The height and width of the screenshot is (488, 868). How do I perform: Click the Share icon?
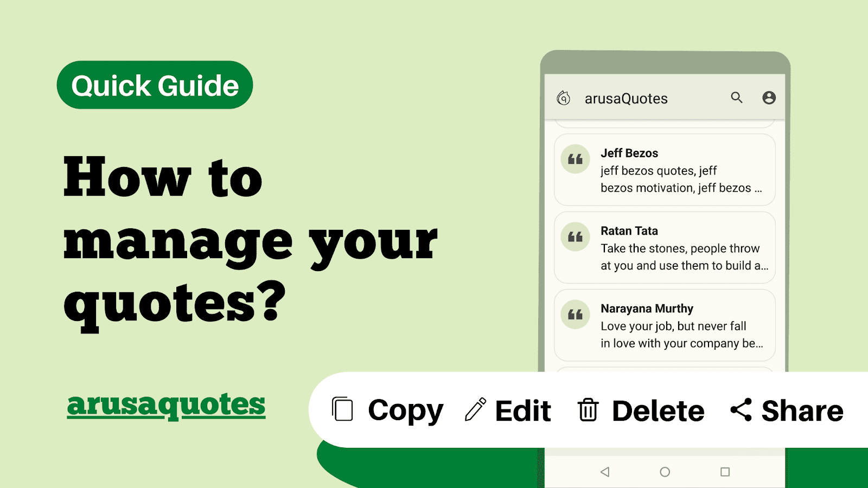click(x=741, y=409)
